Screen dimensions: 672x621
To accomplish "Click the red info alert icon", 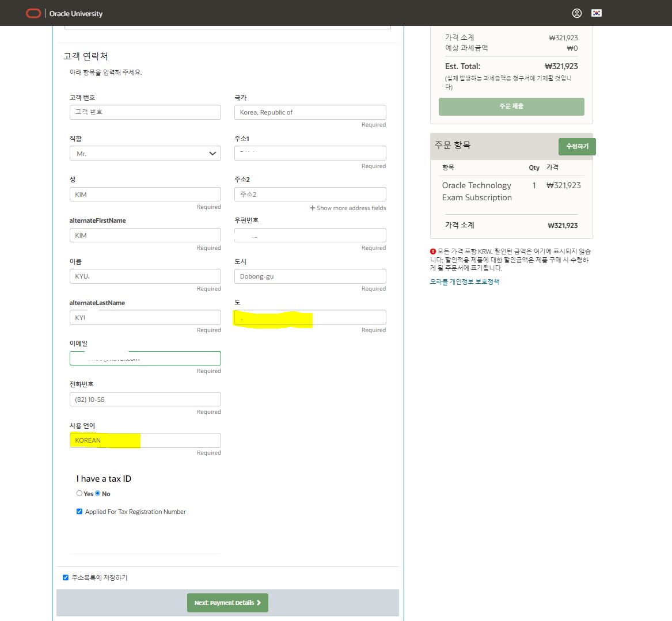I will tap(433, 252).
